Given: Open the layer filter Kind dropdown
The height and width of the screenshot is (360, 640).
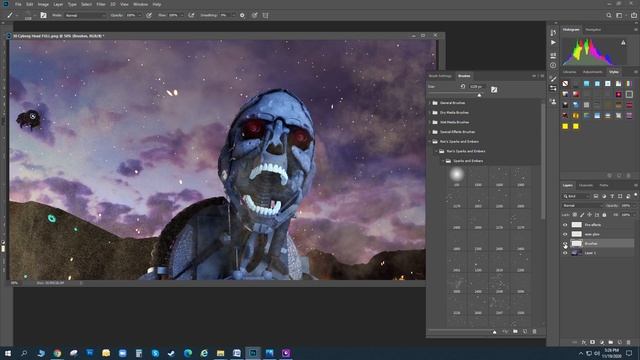Looking at the screenshot, I should click(576, 196).
